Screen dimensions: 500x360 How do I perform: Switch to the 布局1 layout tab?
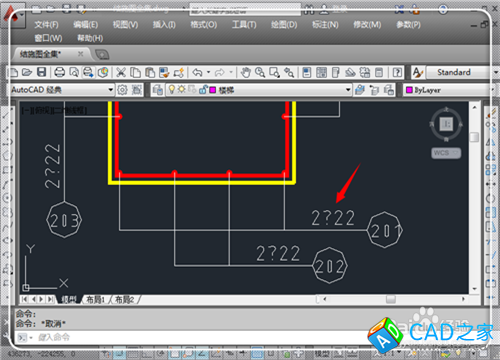(x=96, y=300)
